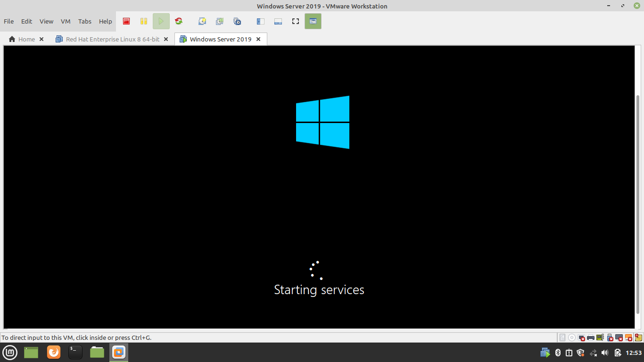The image size is (644, 362).
Task: Open the Edit menu
Action: [27, 21]
